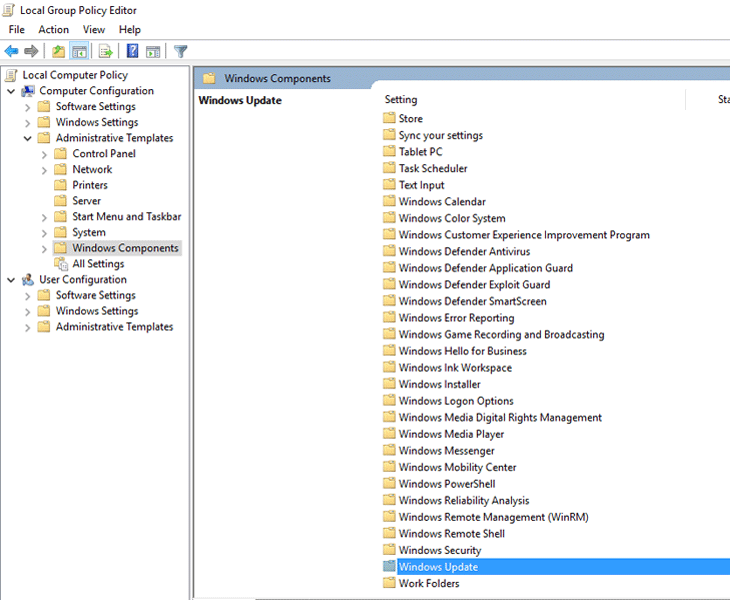Expand Software Settings under Computer Configuration
The width and height of the screenshot is (730, 600).
(27, 107)
